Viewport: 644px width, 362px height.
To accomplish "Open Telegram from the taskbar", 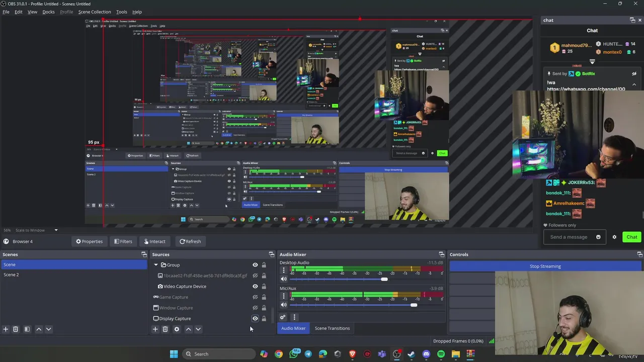I will pos(308,354).
